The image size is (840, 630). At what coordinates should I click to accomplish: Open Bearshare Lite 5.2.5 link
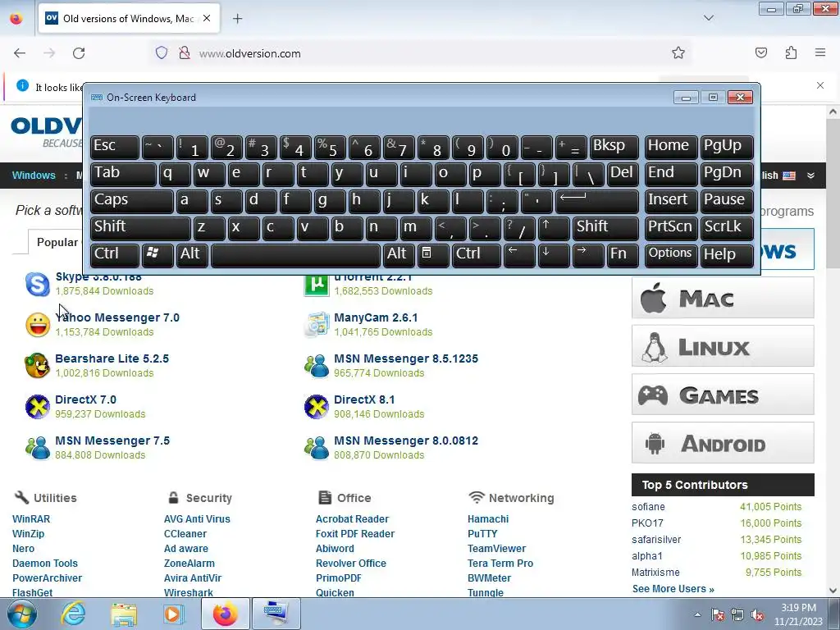point(112,358)
